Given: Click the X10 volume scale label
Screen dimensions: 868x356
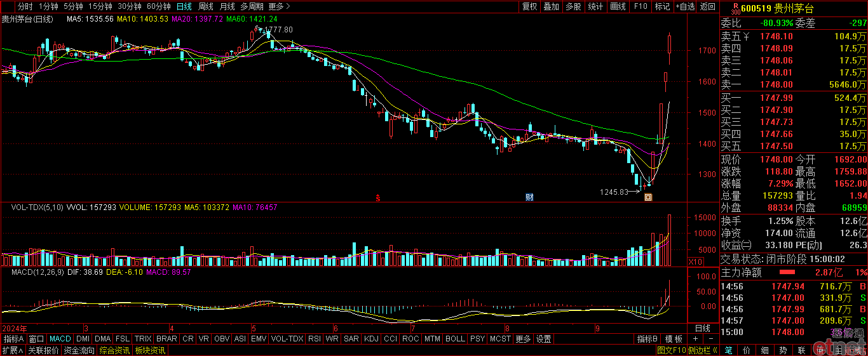Looking at the screenshot, I should coord(696,261).
